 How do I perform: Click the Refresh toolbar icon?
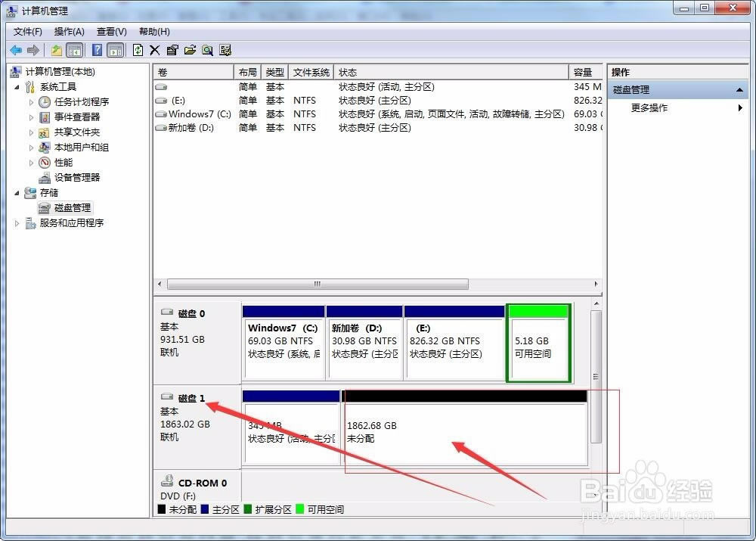click(138, 50)
